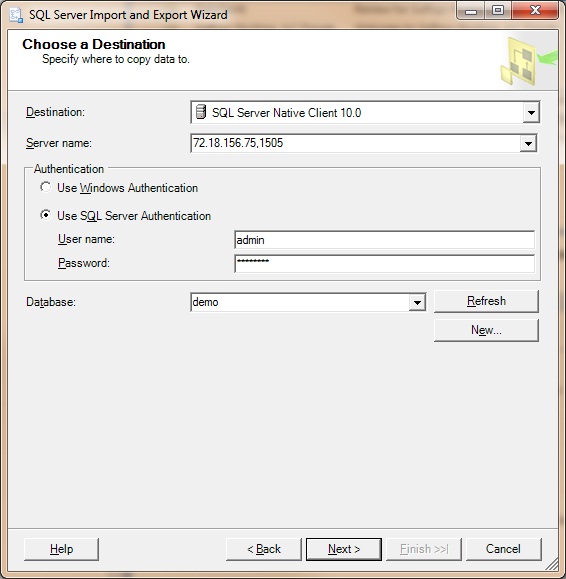Click the User name label
Image resolution: width=566 pixels, height=579 pixels.
point(86,239)
